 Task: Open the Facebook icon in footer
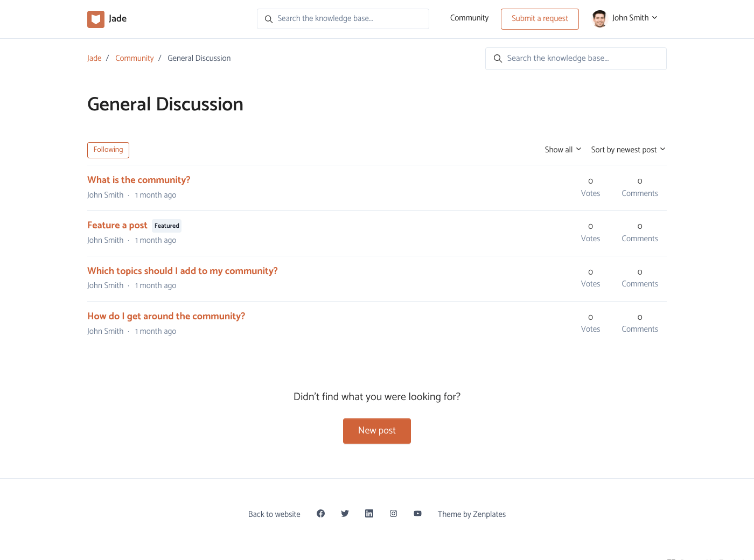click(320, 514)
